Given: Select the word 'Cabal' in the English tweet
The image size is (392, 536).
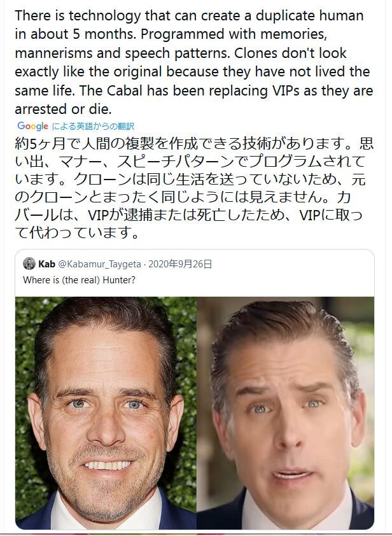Looking at the screenshot, I should click(x=125, y=90).
